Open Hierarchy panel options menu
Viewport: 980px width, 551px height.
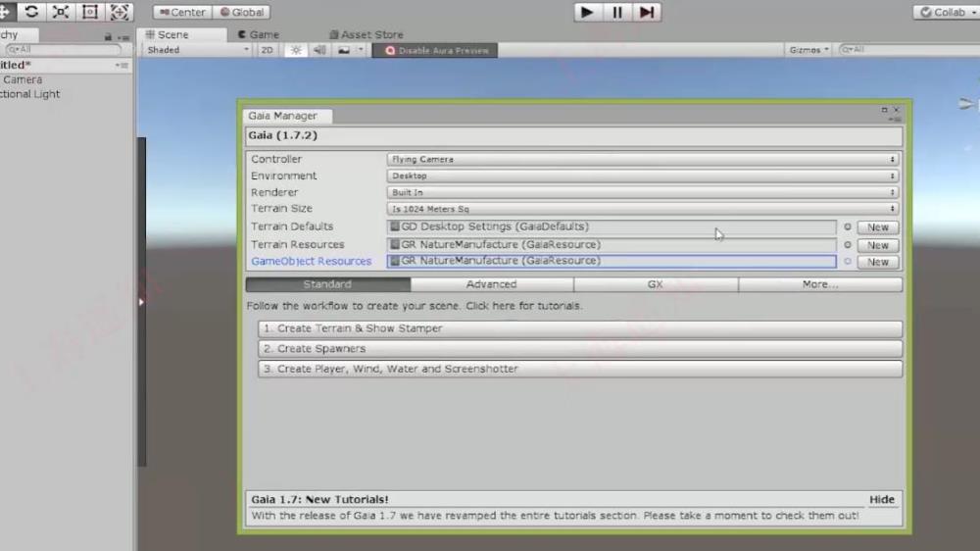tap(123, 37)
